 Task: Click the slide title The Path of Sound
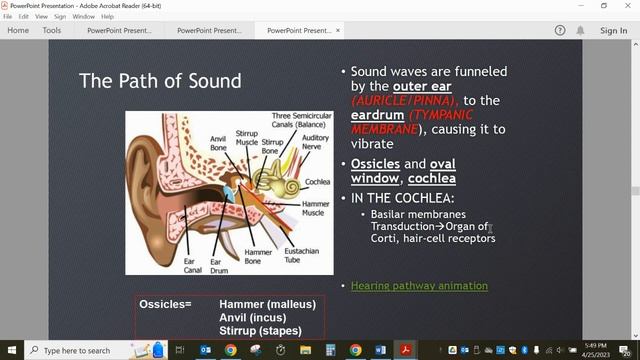(x=160, y=81)
